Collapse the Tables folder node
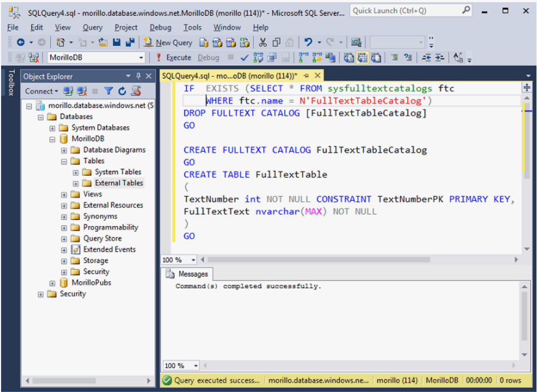This screenshot has height=392, width=537. [x=64, y=162]
